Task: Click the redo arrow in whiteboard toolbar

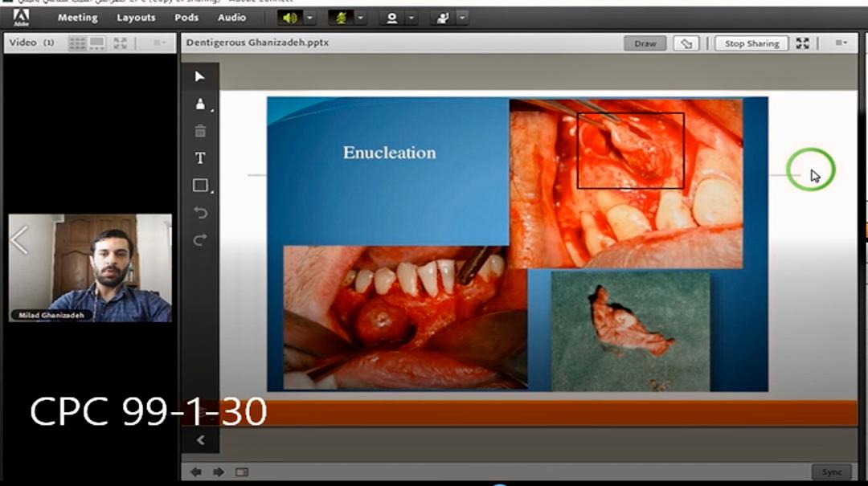Action: (200, 239)
